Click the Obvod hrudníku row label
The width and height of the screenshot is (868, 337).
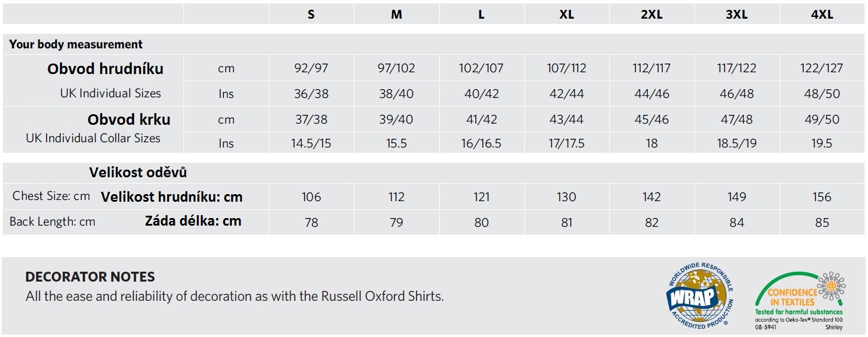[x=105, y=69]
